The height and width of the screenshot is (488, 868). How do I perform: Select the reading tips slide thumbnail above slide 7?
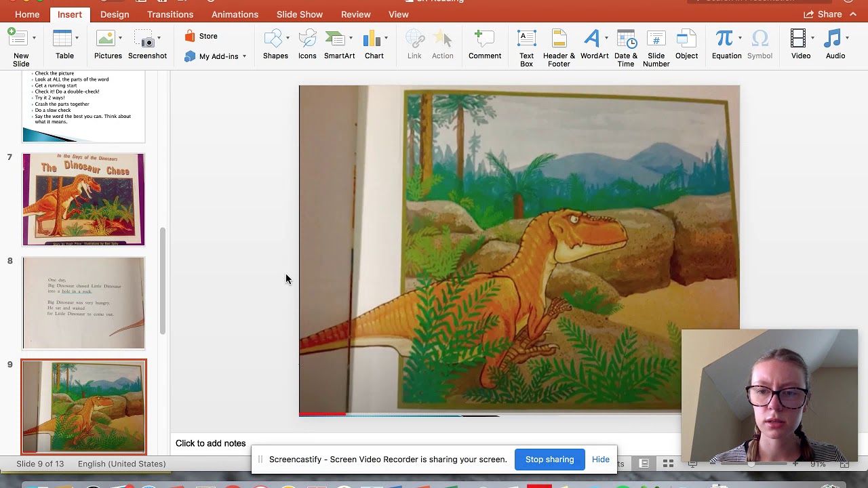83,106
